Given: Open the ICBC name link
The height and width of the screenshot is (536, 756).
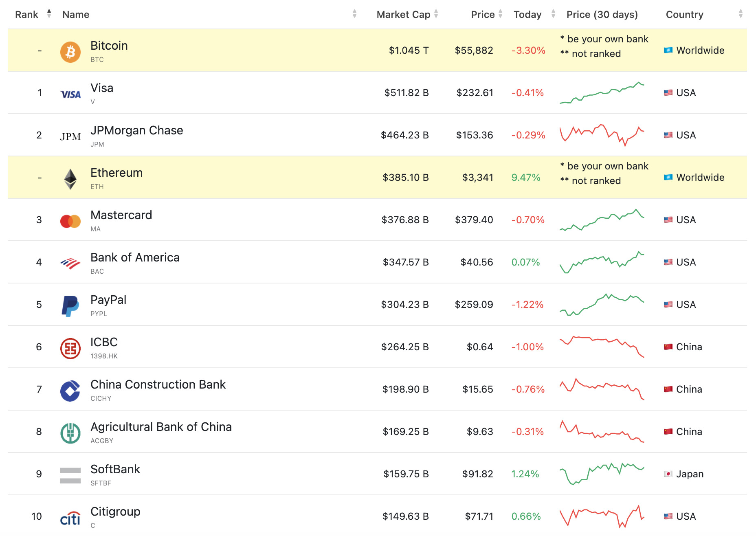Looking at the screenshot, I should pyautogui.click(x=104, y=342).
